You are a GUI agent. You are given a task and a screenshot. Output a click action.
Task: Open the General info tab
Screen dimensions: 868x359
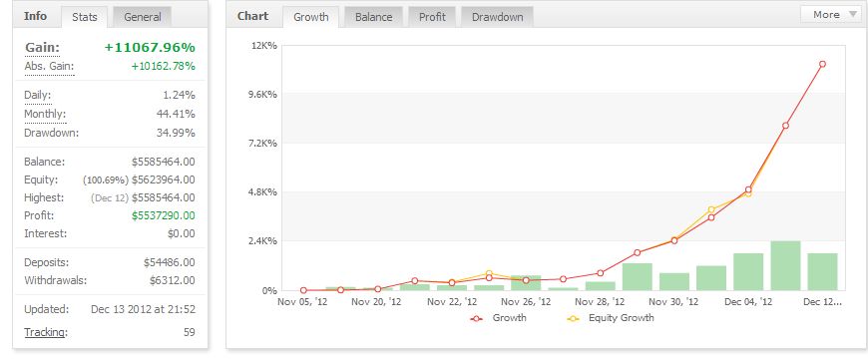pyautogui.click(x=143, y=17)
